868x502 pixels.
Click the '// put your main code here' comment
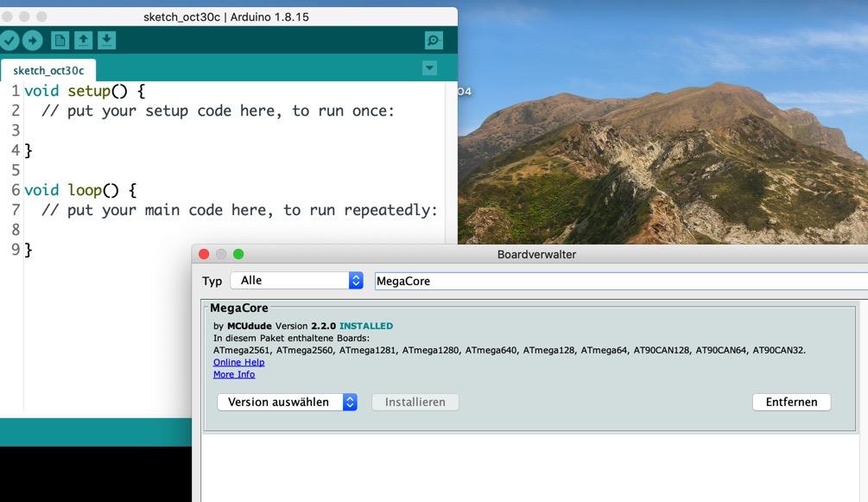coord(240,210)
